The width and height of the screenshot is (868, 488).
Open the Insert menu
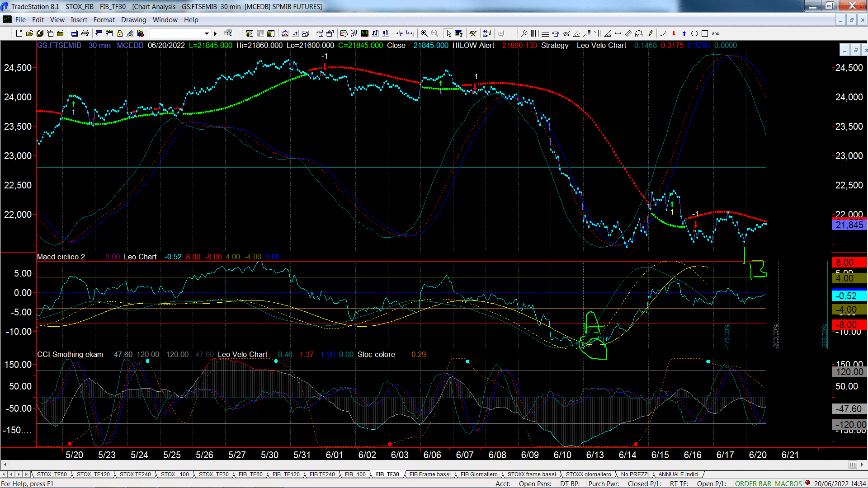click(79, 20)
